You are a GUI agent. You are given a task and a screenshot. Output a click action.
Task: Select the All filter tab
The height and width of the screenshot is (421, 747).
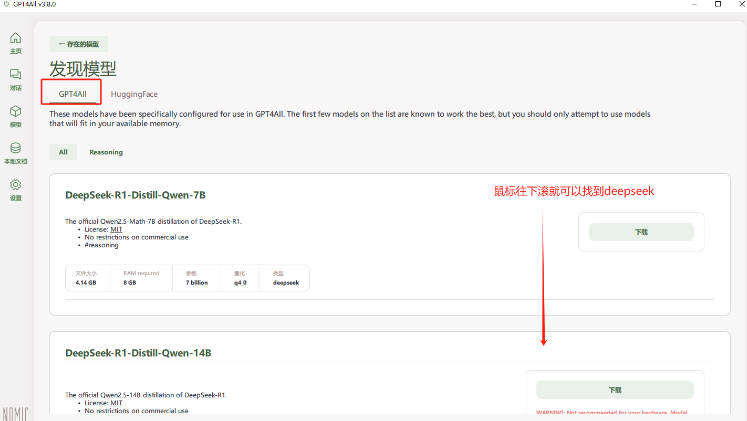[x=63, y=152]
